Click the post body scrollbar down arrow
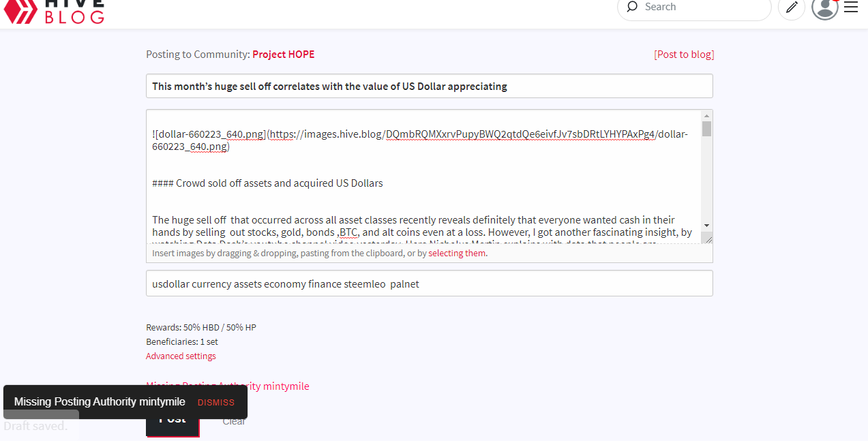 pos(706,226)
